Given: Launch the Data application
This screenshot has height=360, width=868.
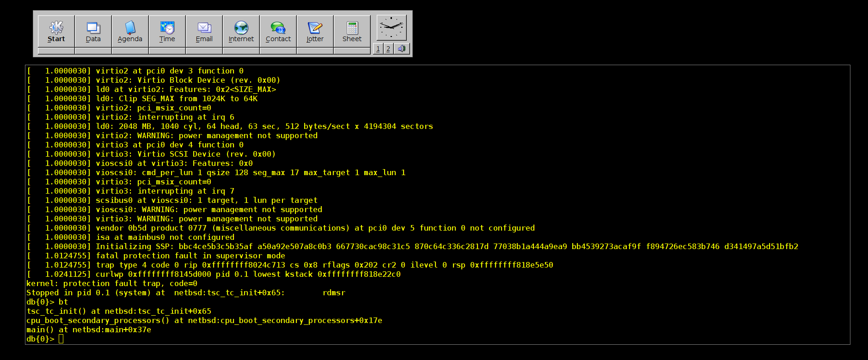Looking at the screenshot, I should pos(93,32).
